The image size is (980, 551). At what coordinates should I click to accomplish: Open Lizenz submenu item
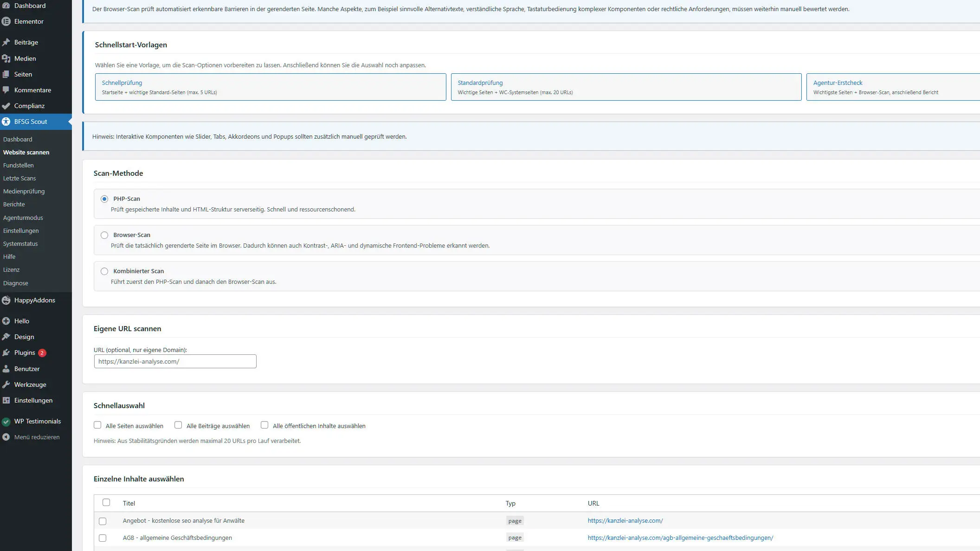[x=11, y=269]
